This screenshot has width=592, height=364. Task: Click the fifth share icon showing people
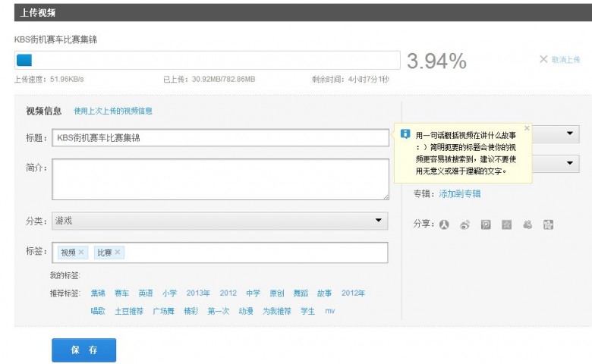pos(527,224)
